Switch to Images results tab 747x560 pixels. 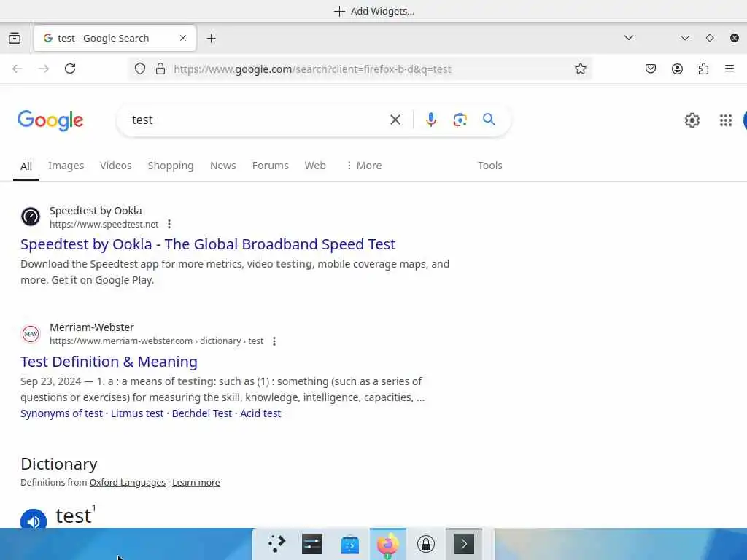66,166
